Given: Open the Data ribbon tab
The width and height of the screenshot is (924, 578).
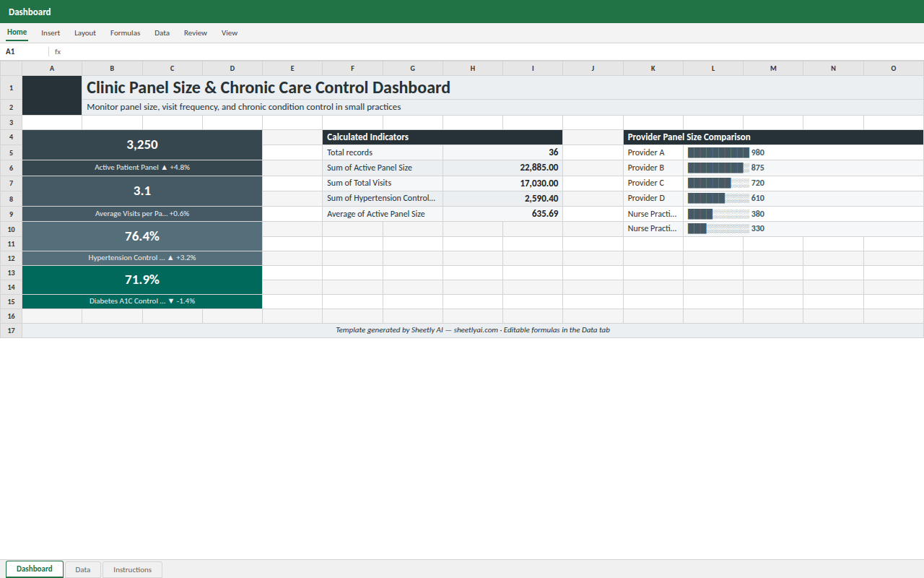Looking at the screenshot, I should [162, 33].
